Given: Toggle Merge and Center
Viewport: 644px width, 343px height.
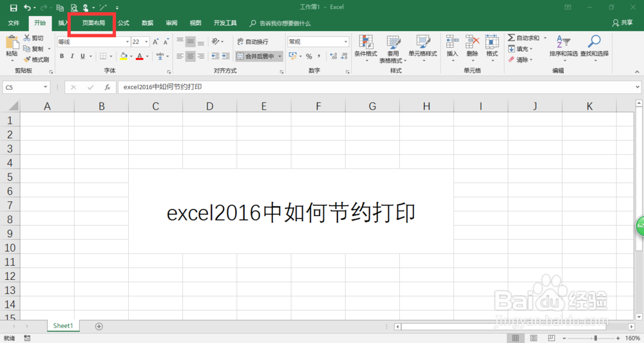Looking at the screenshot, I should point(256,56).
